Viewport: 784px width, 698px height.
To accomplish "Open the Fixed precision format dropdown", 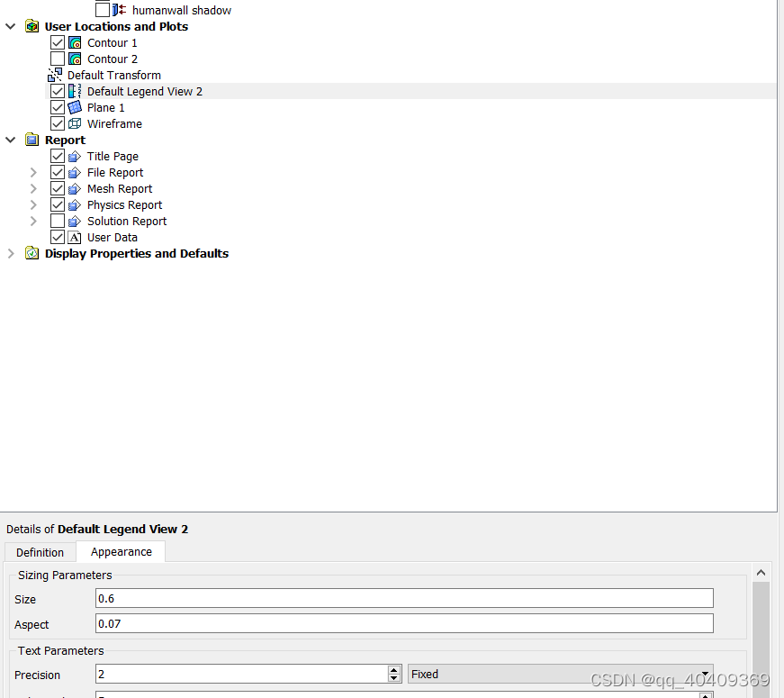I will click(x=561, y=674).
